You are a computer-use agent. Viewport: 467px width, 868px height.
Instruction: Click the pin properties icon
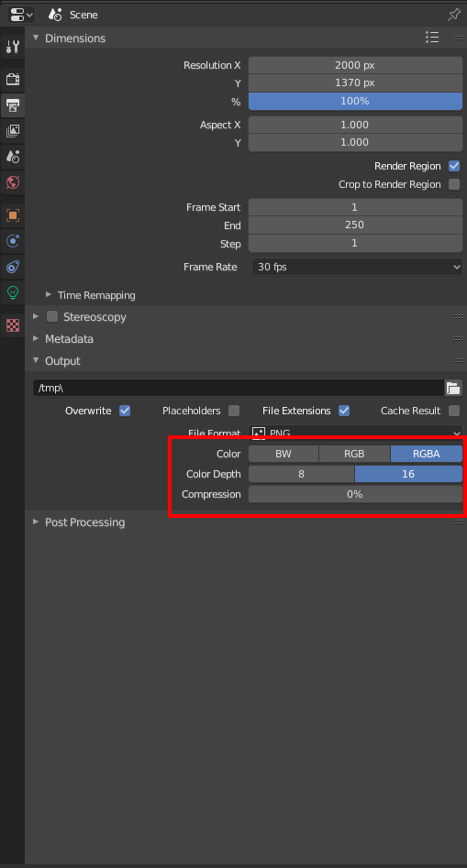[x=454, y=15]
